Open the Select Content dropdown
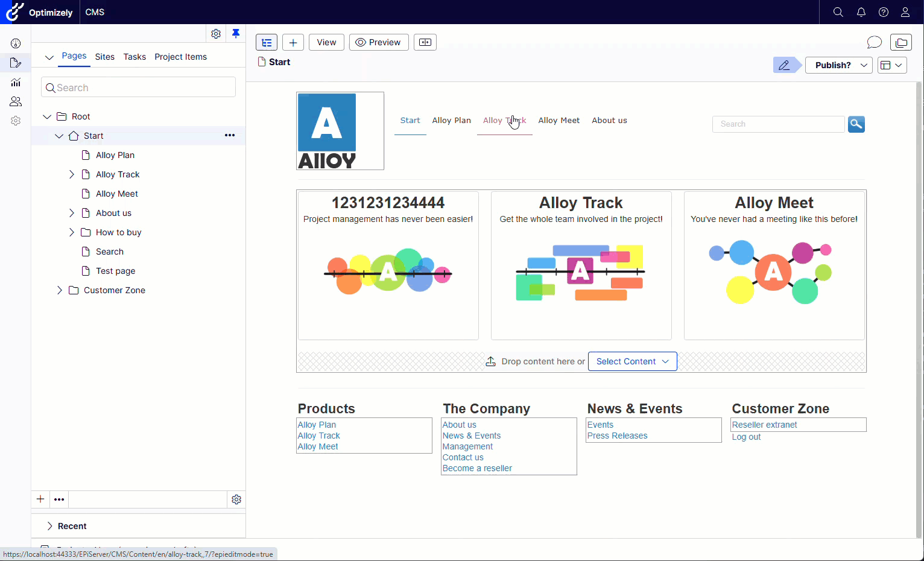 point(633,361)
